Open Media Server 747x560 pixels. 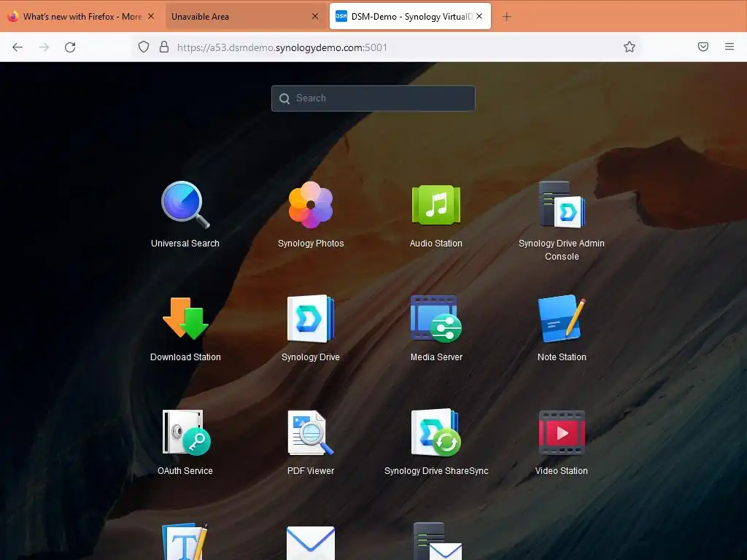(x=436, y=319)
